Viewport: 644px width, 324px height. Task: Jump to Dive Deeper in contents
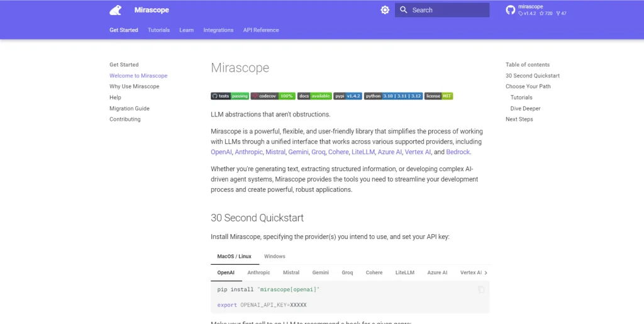[x=525, y=108]
